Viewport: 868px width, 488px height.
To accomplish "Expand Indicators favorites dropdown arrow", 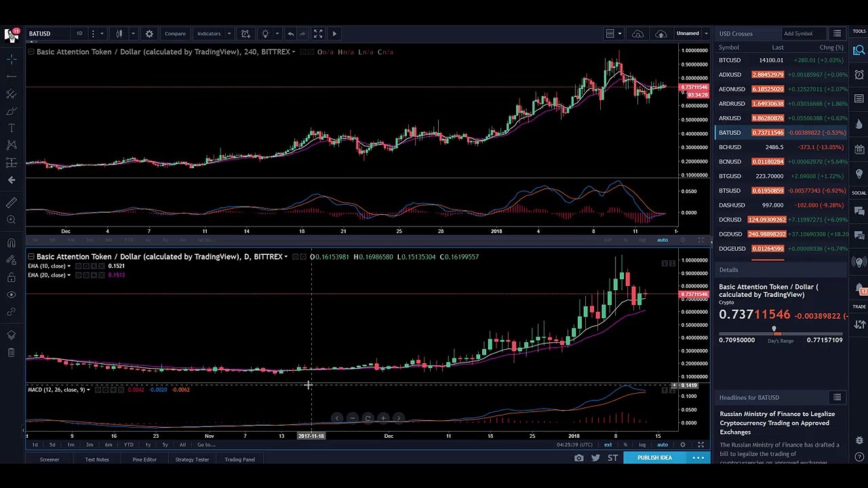I will point(229,33).
